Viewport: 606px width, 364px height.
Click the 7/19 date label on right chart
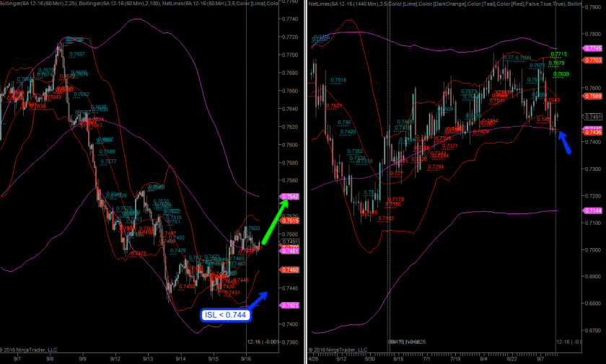point(455,359)
